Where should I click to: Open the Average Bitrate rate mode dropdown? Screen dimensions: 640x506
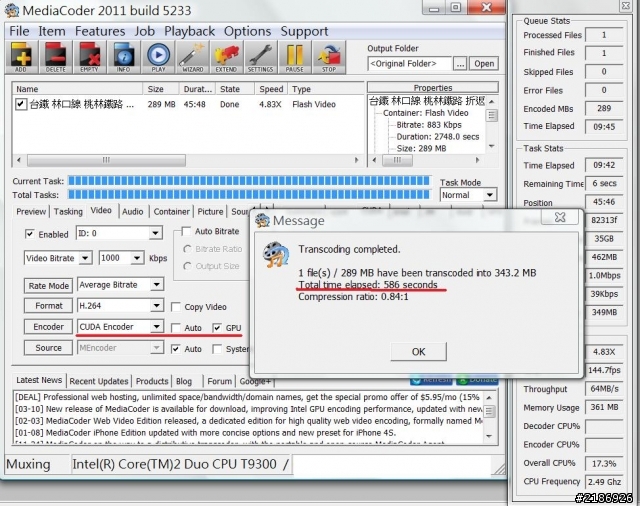pyautogui.click(x=156, y=284)
